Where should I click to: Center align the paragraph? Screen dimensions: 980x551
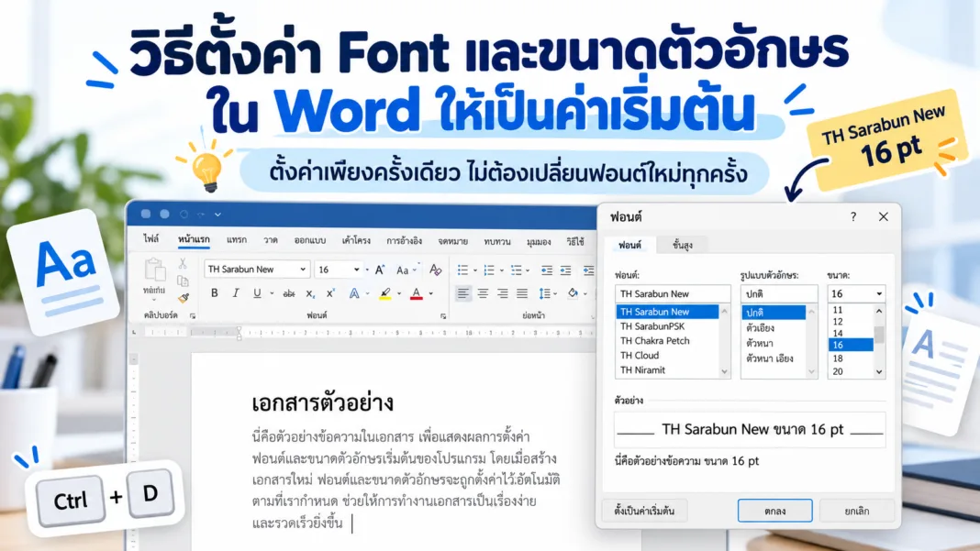[x=484, y=293]
